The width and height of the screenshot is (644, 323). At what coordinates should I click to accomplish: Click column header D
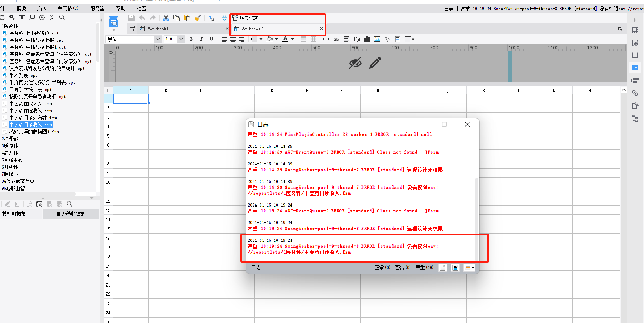236,91
